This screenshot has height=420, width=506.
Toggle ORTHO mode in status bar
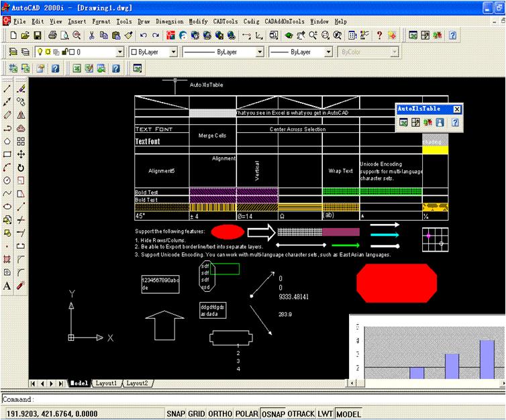[220, 413]
